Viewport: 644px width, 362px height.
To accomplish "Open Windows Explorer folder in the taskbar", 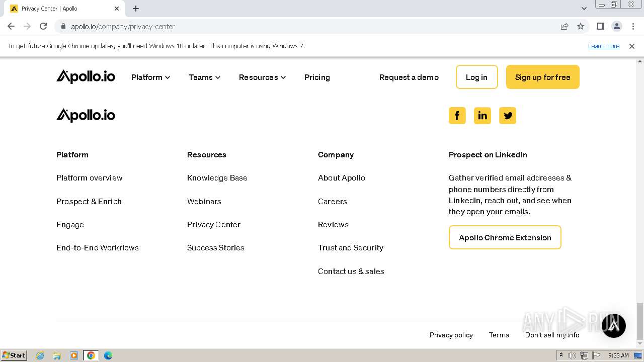I will click(x=57, y=355).
